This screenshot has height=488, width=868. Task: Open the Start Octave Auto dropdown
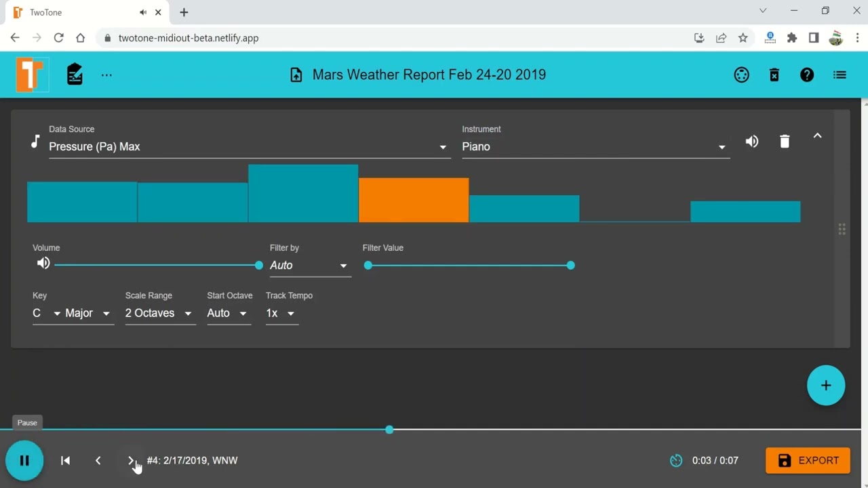click(x=229, y=313)
